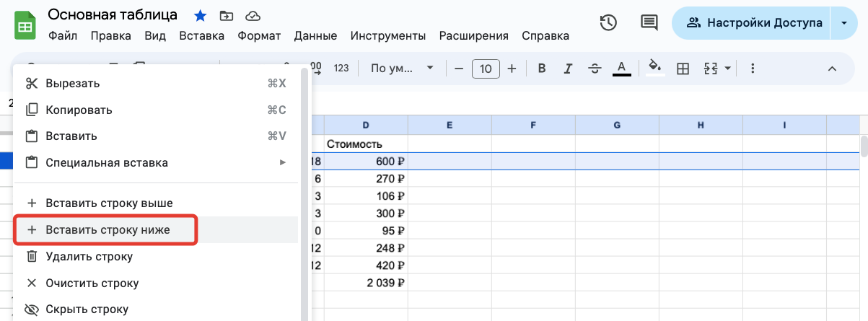Click the move to folder icon
Image resolution: width=868 pixels, height=321 pixels.
click(x=227, y=15)
